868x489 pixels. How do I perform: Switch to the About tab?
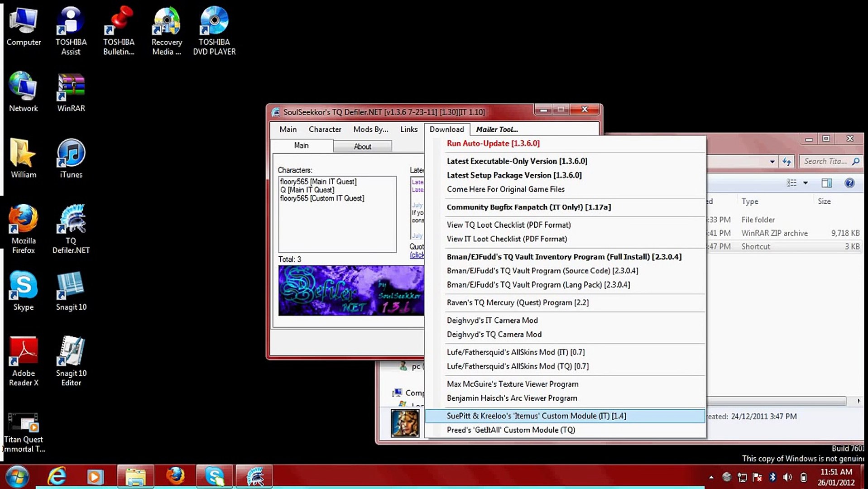362,147
